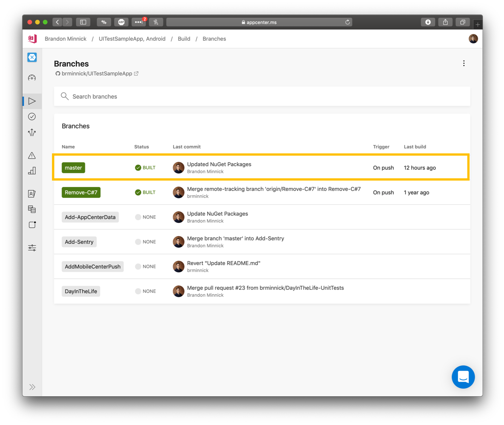504x425 pixels.
Task: Expand the sidebar with double chevron
Action: 32,387
